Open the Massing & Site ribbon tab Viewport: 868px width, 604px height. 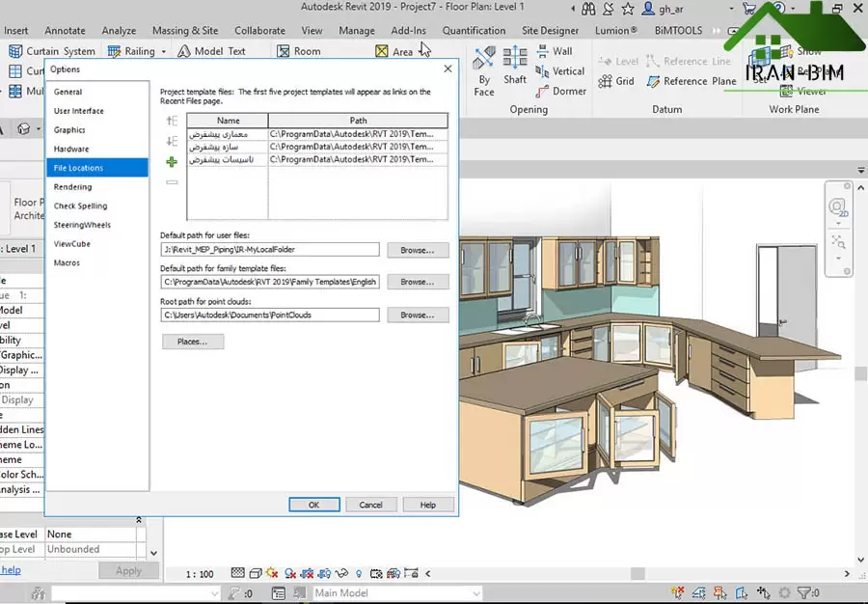(185, 31)
